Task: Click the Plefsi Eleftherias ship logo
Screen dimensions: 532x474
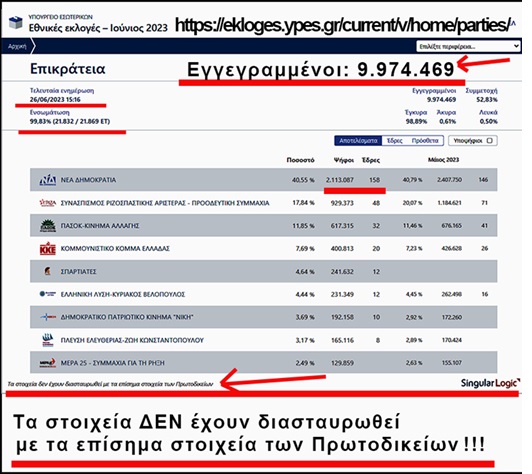Action: point(48,340)
